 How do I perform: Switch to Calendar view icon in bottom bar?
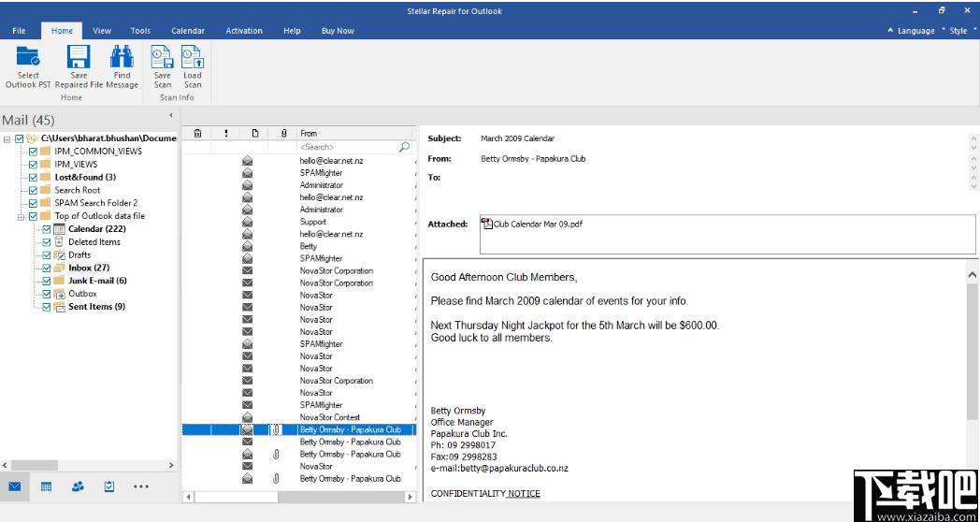46,486
